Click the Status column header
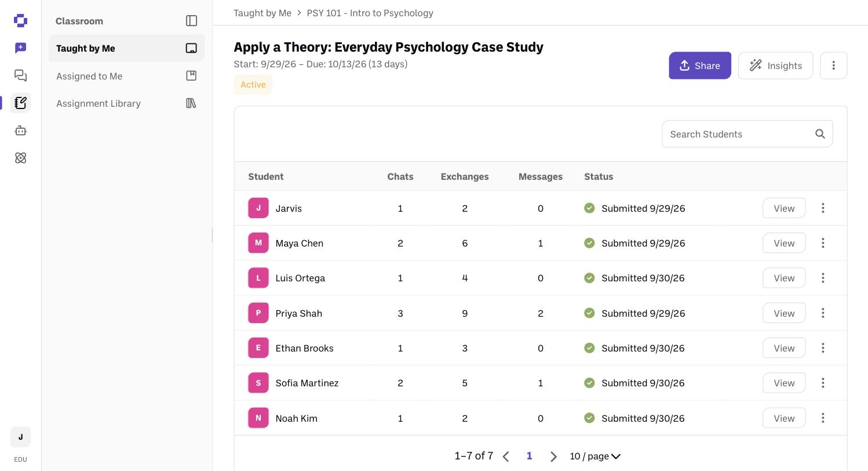The image size is (868, 471). pyautogui.click(x=599, y=176)
